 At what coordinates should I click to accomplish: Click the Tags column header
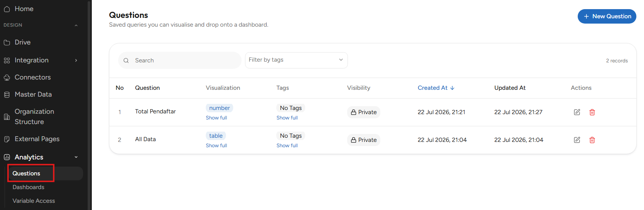pyautogui.click(x=283, y=88)
